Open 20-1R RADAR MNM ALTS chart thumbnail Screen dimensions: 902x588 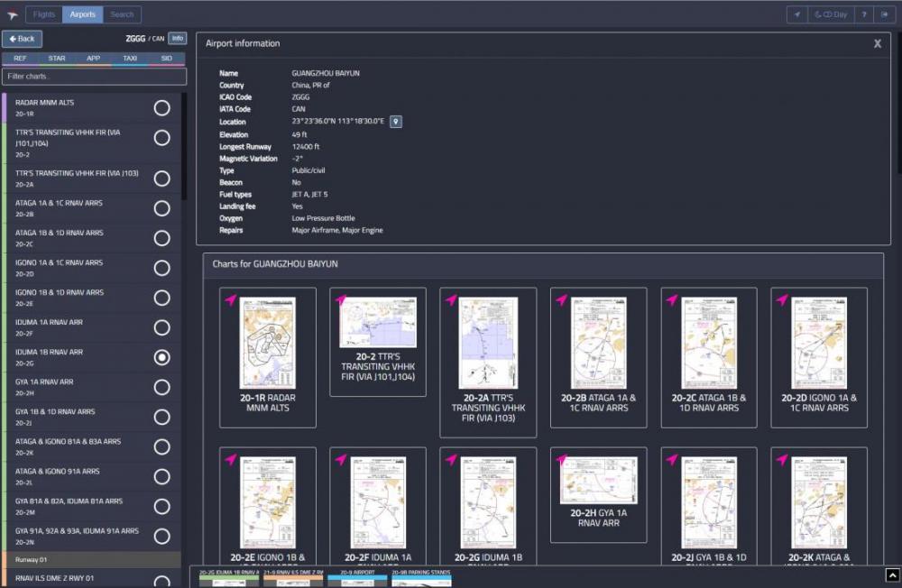tap(268, 343)
